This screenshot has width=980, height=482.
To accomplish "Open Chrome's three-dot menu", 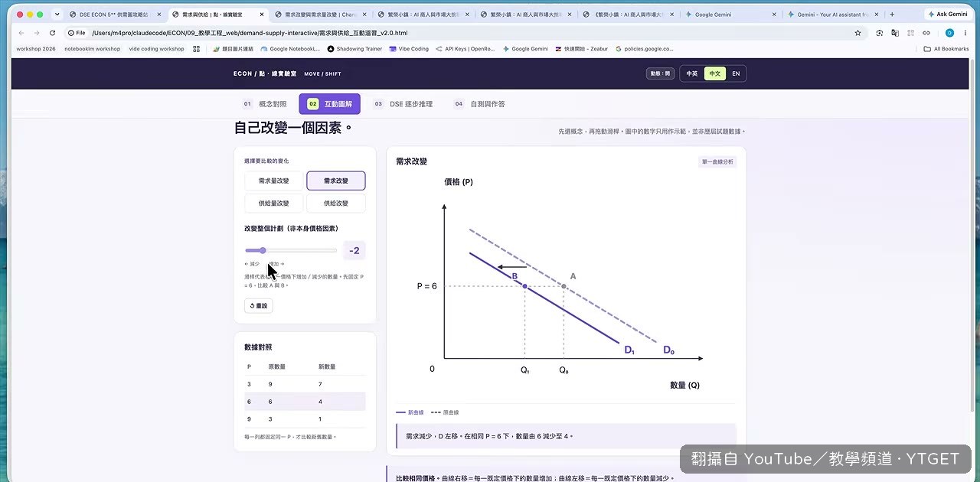I will click(966, 33).
